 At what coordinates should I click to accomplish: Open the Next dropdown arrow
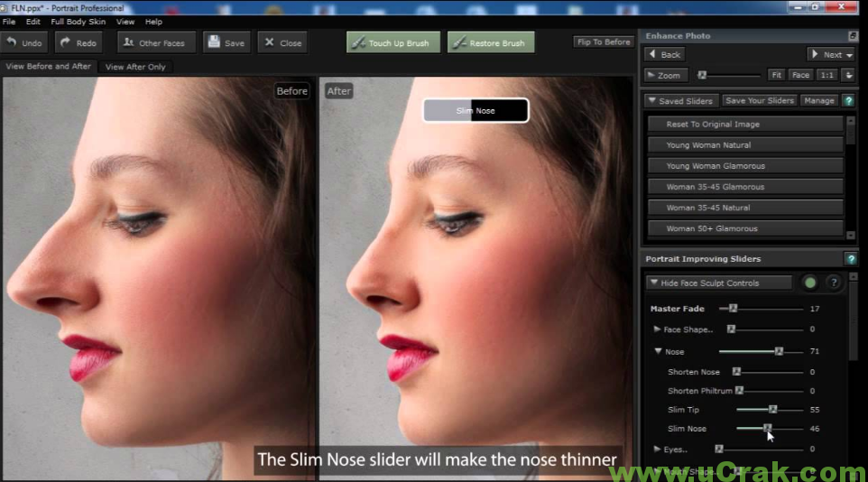[x=849, y=55]
